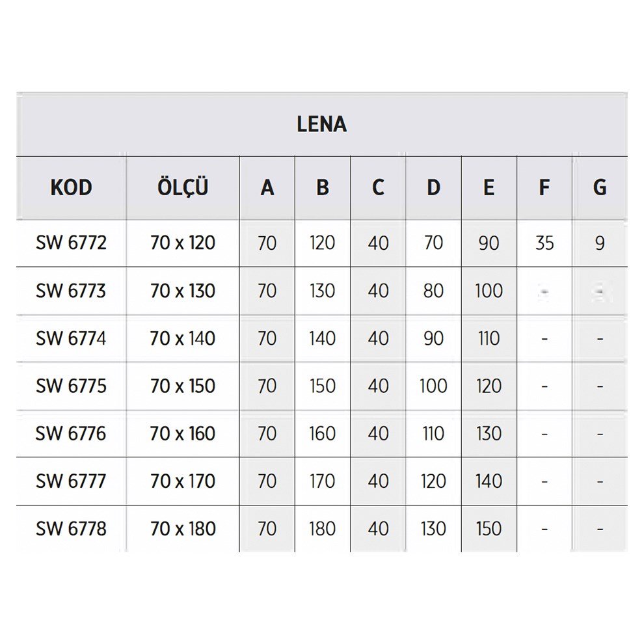Select the 70 x 120 size cell
The width and height of the screenshot is (644, 644).
coord(183,243)
